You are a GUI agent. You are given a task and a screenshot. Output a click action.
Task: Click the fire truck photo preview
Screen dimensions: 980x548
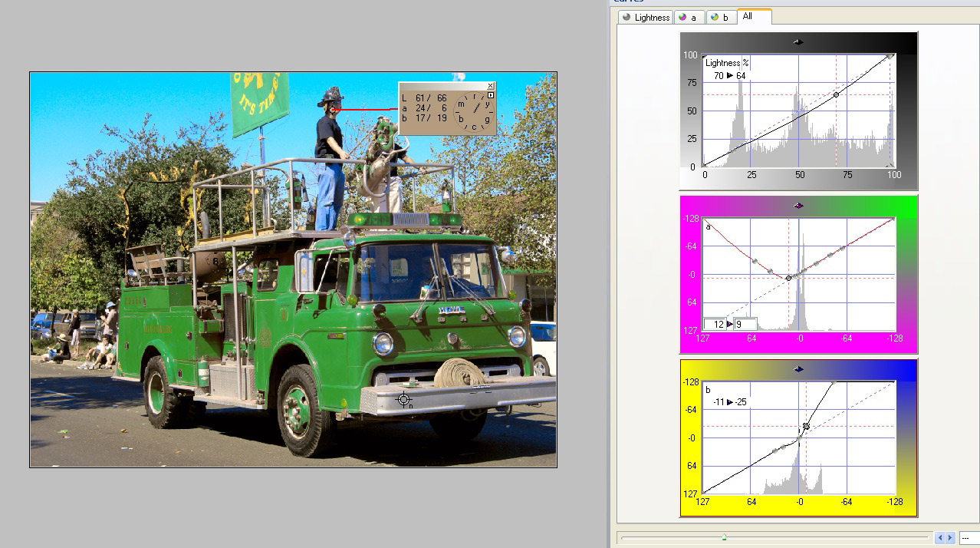[293, 269]
